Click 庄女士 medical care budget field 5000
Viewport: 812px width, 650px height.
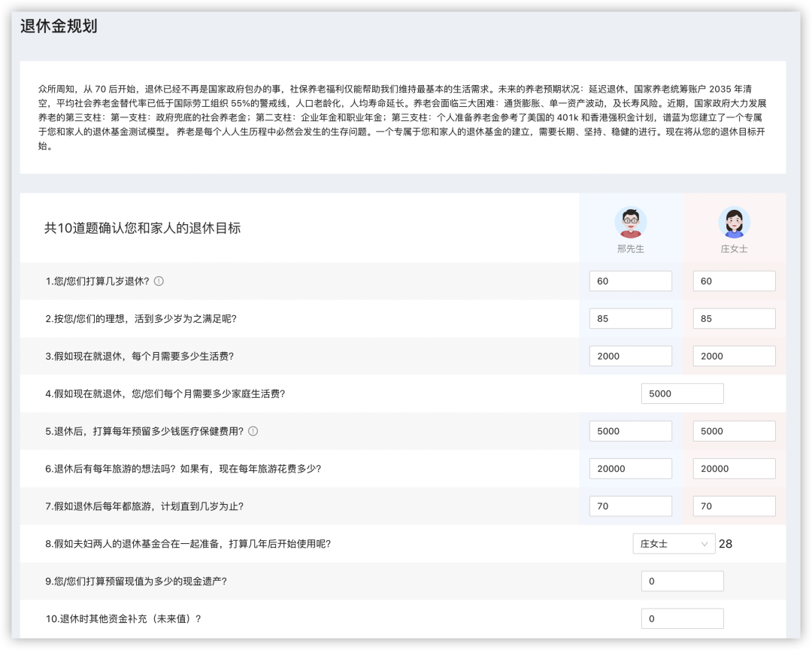coord(734,431)
